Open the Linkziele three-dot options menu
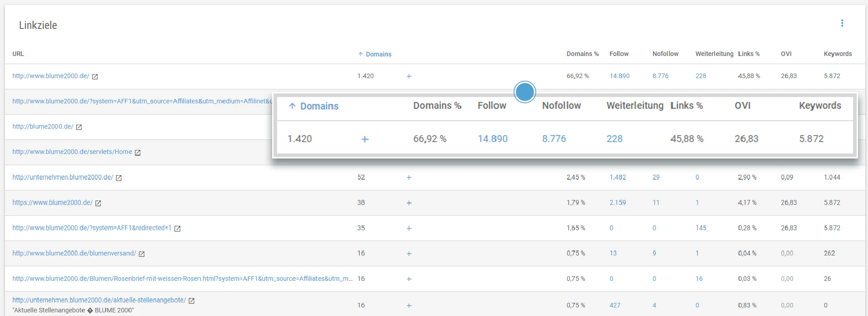868x316 pixels. click(842, 23)
